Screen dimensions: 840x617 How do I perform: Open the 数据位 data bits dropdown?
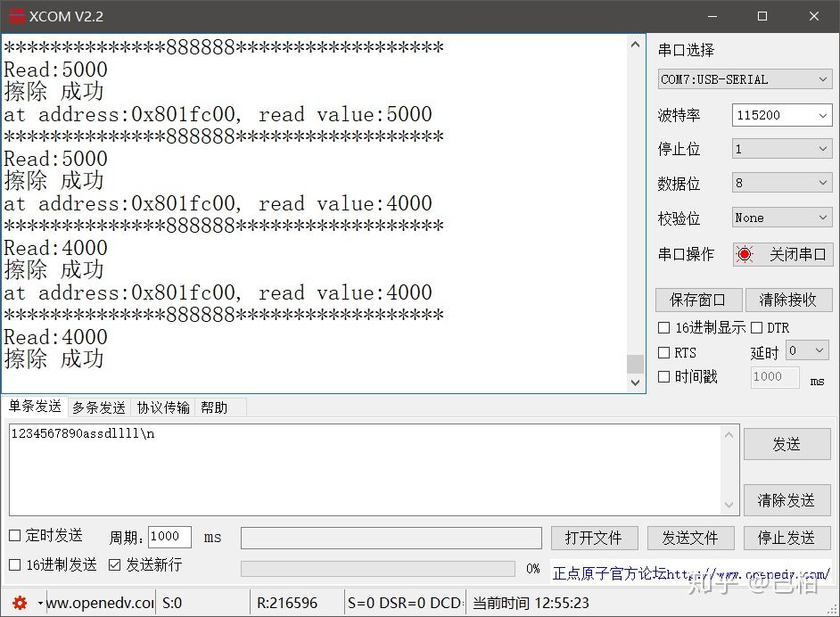click(782, 183)
